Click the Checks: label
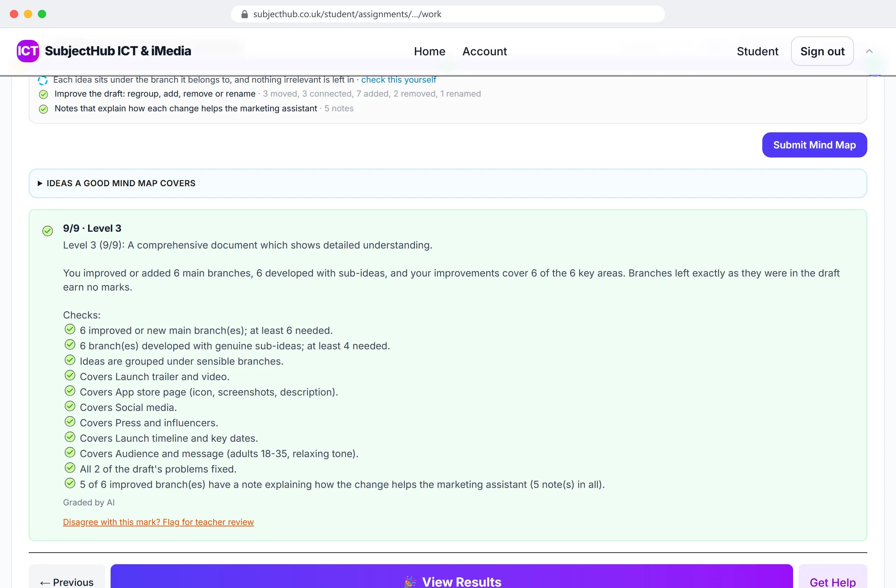 click(82, 315)
